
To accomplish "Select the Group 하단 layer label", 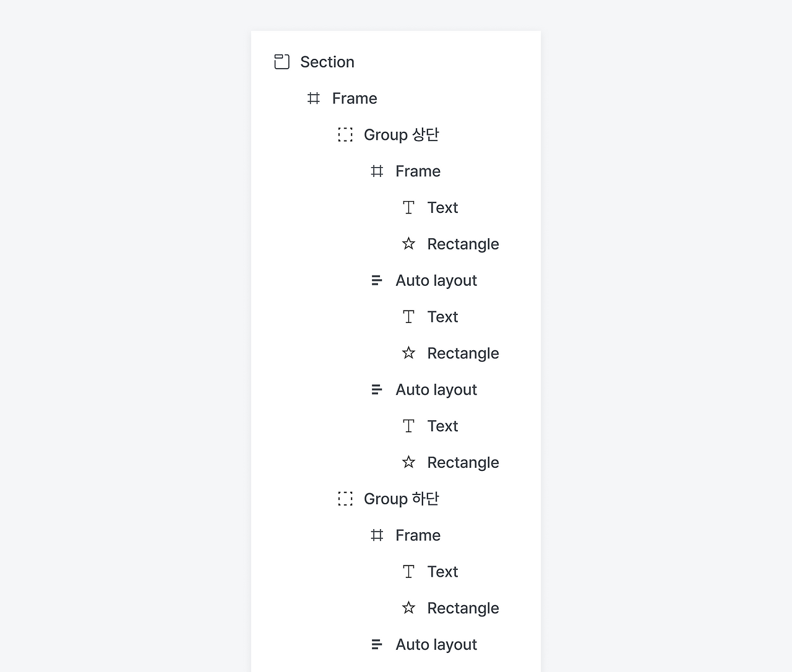I will pos(401,499).
